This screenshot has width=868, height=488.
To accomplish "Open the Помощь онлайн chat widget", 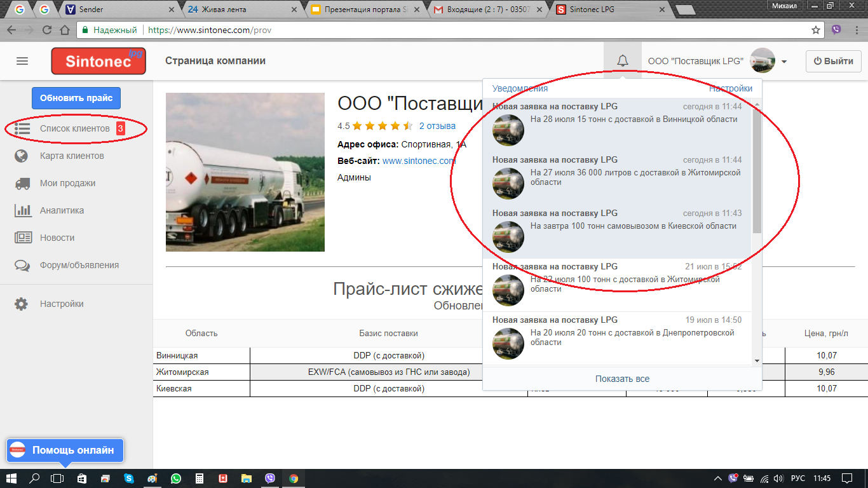I will 65,450.
